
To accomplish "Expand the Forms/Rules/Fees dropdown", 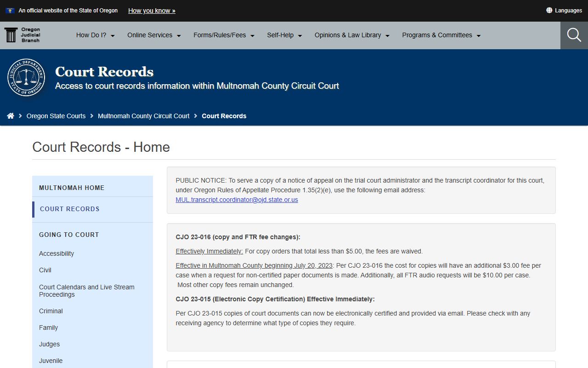I will (x=224, y=35).
